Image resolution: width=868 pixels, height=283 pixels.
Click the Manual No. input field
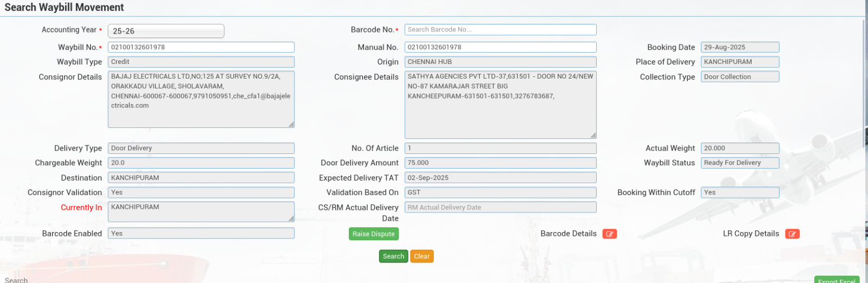point(500,47)
